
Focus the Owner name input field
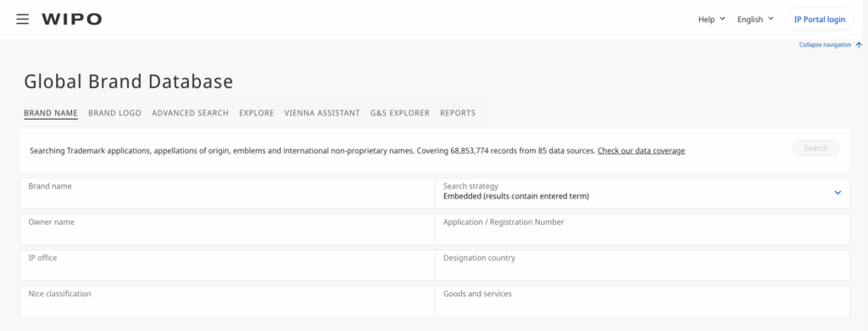point(227,229)
